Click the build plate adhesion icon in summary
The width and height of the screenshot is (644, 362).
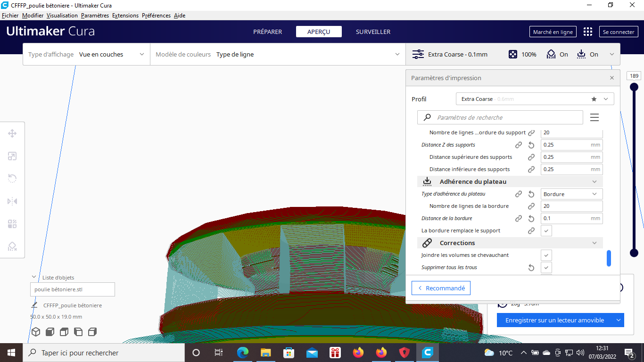click(581, 54)
